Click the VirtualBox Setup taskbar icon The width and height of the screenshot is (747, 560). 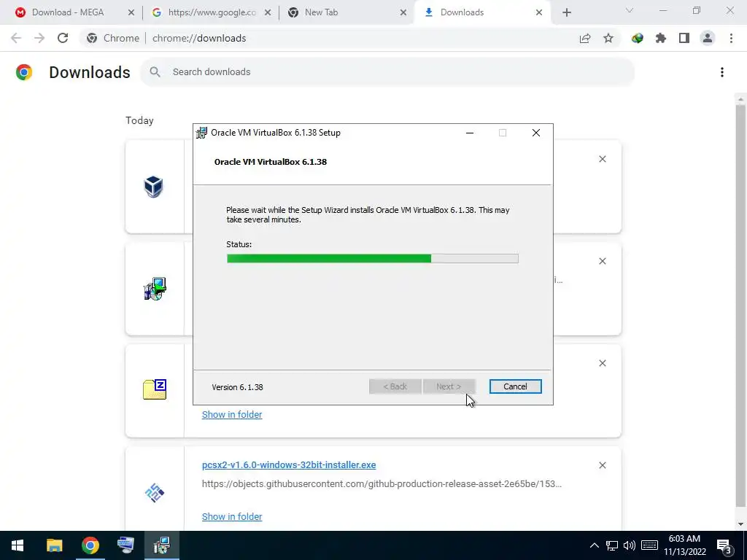[161, 545]
